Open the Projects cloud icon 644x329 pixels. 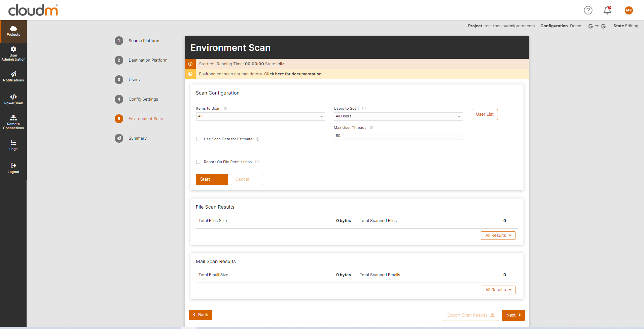[13, 28]
